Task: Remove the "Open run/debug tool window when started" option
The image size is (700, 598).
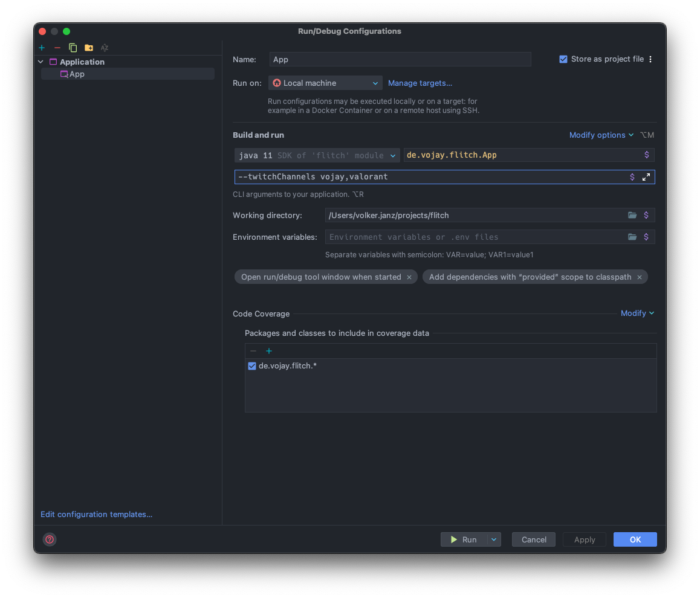Action: 409,277
